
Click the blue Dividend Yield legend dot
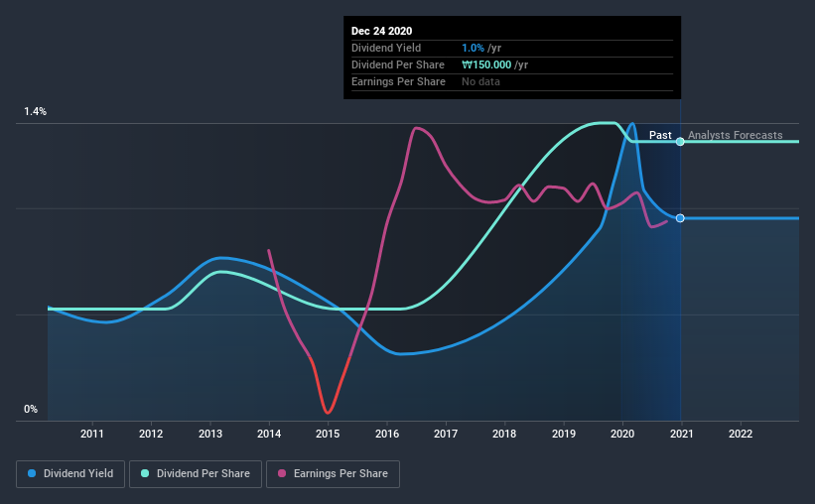[32, 474]
